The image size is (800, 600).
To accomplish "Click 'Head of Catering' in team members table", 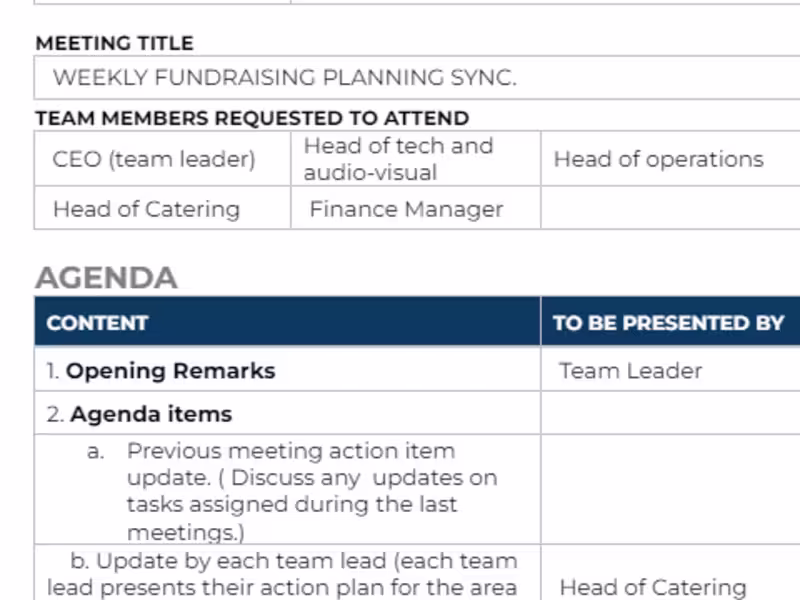I will pyautogui.click(x=146, y=209).
